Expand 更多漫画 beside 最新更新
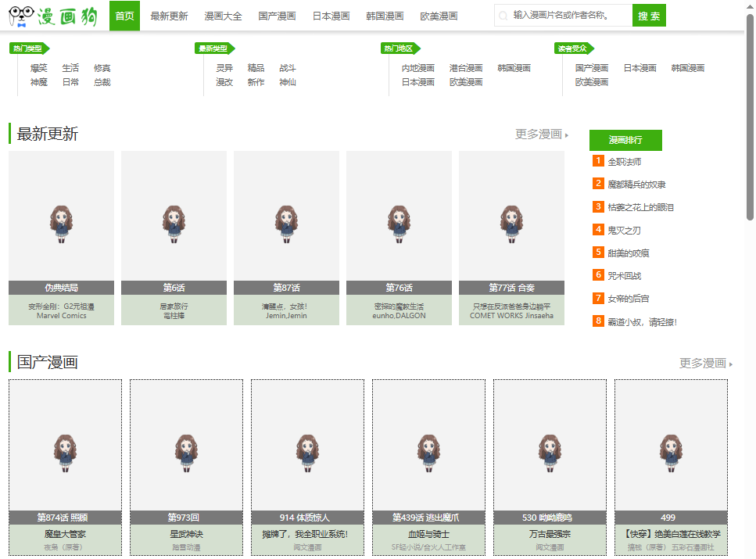The image size is (756, 559). (542, 134)
